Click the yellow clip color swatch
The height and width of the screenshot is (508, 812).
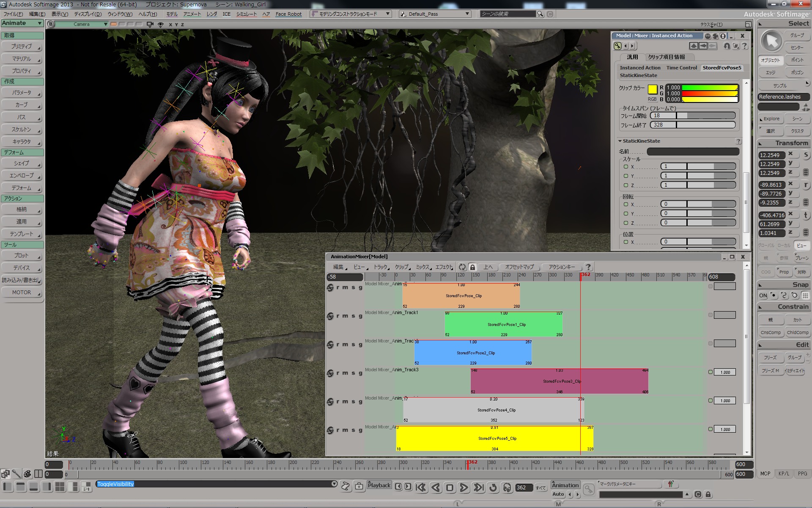(x=652, y=89)
